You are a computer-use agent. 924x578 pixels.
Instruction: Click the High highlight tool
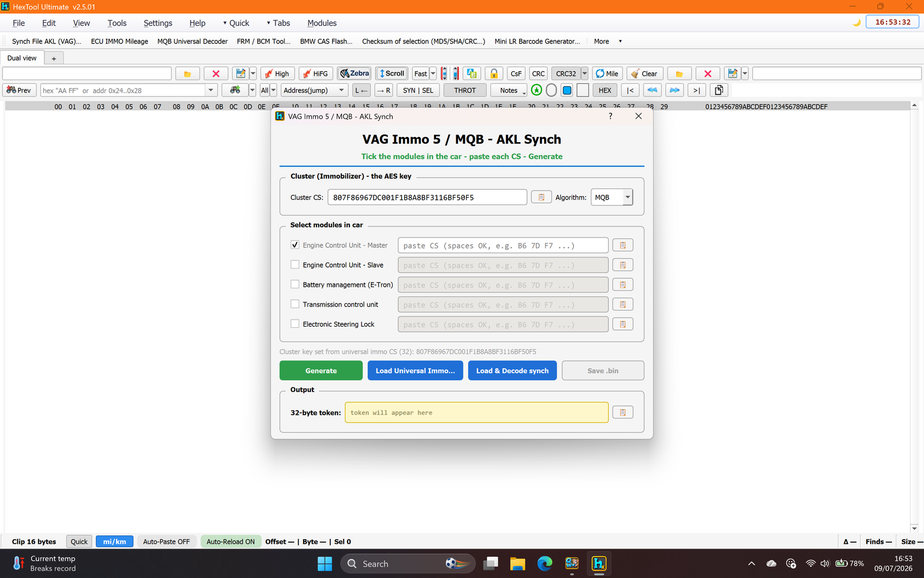pyautogui.click(x=278, y=73)
